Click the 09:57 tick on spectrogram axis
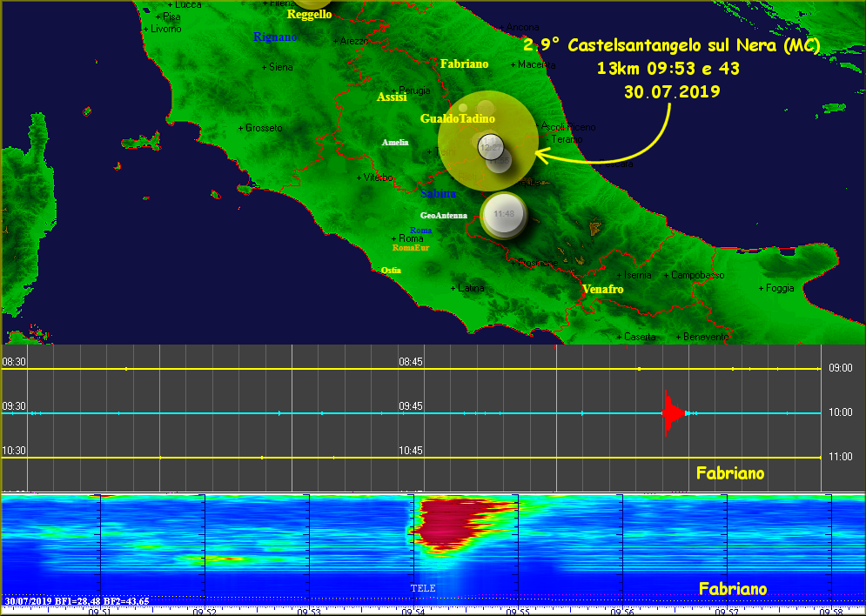This screenshot has height=616, width=866. [x=727, y=612]
